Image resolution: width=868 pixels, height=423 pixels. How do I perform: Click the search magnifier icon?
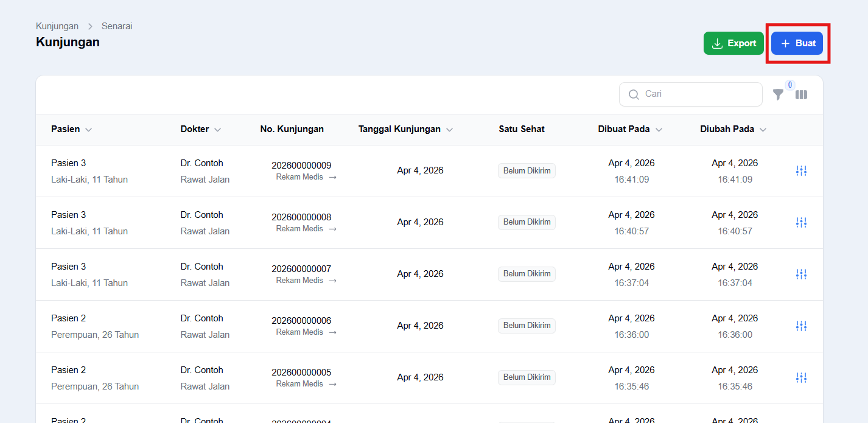[x=634, y=94]
